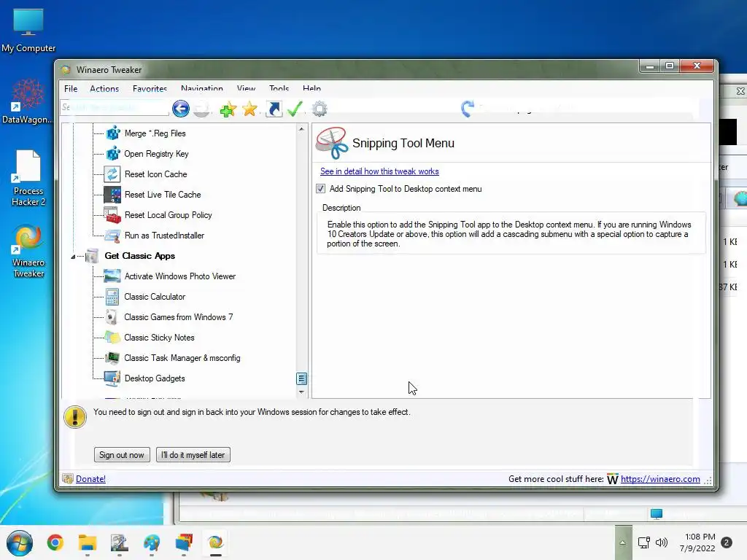Open the Favorites menu
Screen dimensions: 747x560
pyautogui.click(x=150, y=88)
